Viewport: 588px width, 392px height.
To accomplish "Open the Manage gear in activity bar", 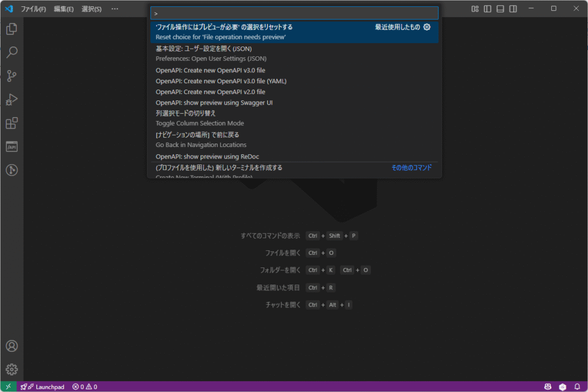I will pyautogui.click(x=11, y=370).
